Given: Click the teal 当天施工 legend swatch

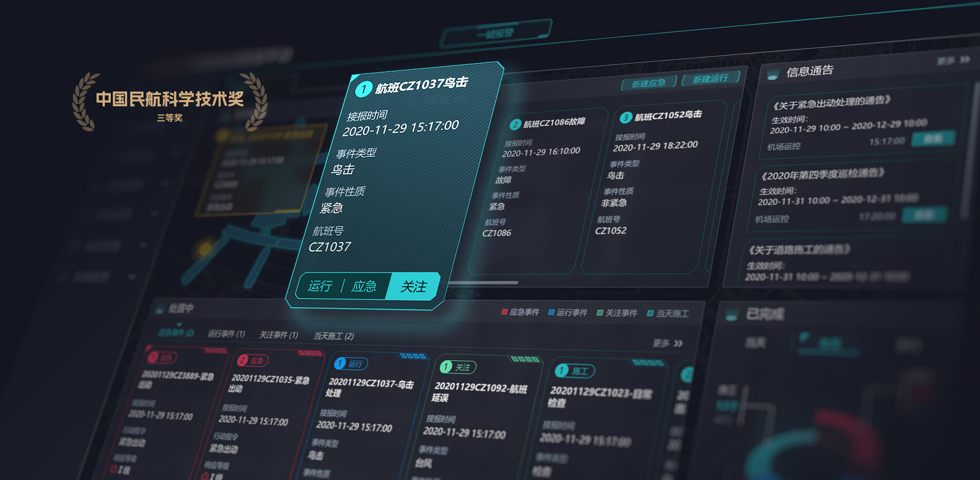Looking at the screenshot, I should tap(650, 313).
